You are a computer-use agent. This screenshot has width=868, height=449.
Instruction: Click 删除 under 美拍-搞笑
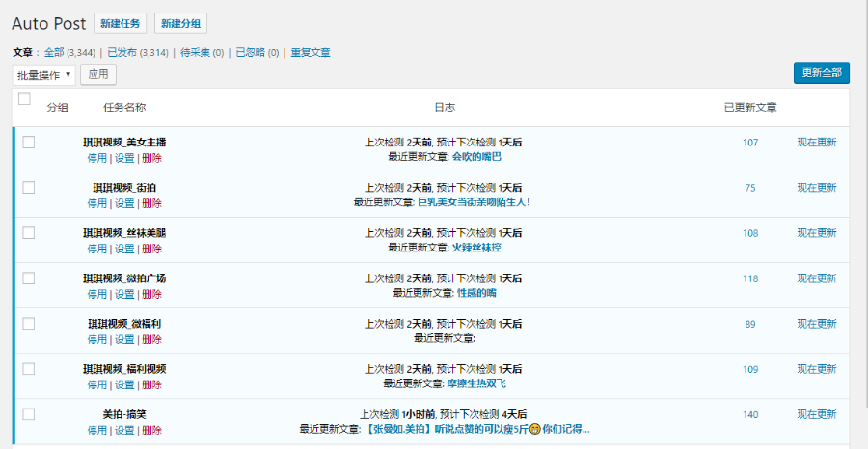[x=151, y=430]
